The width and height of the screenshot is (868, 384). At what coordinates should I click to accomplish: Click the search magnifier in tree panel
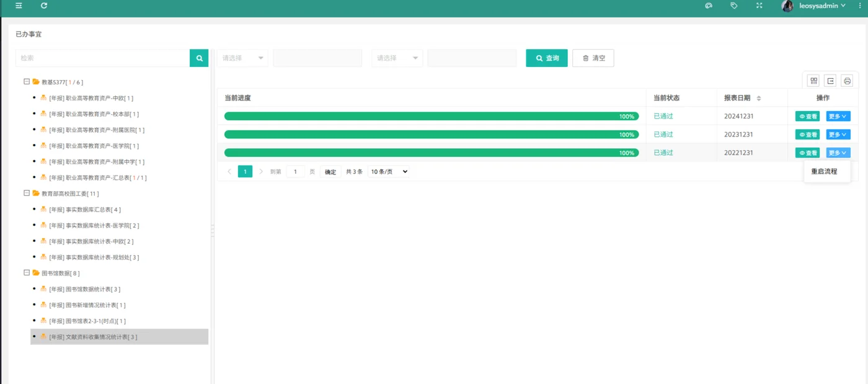pyautogui.click(x=199, y=58)
